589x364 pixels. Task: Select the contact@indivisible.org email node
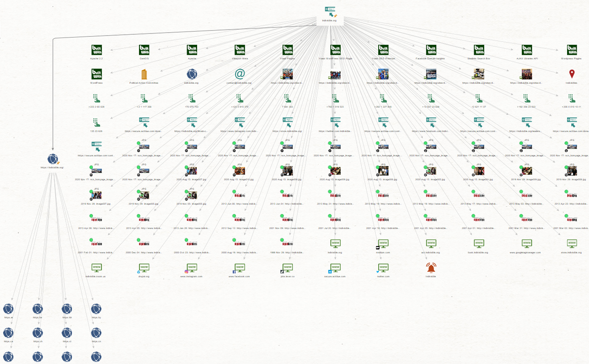(x=240, y=74)
